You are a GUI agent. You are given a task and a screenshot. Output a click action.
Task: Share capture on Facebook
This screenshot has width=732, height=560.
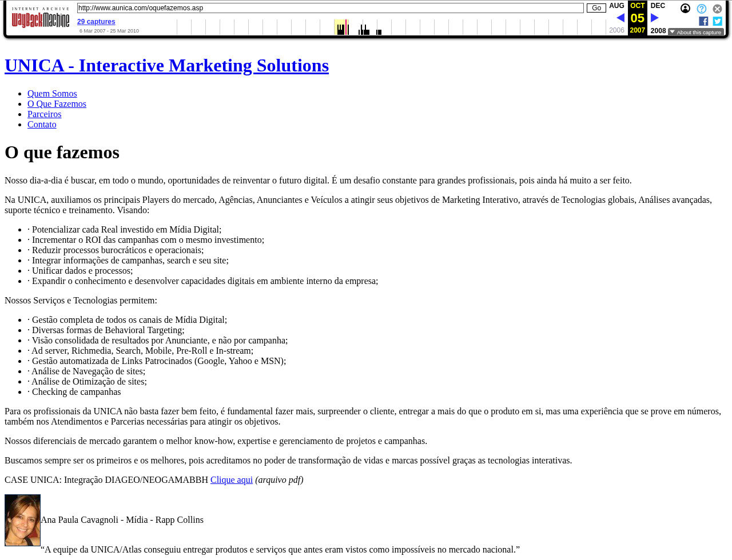703,21
